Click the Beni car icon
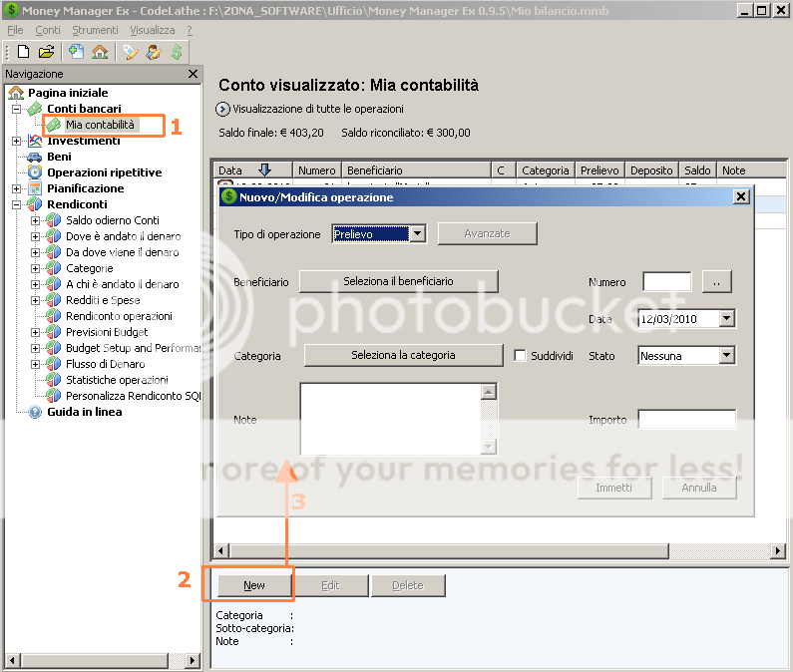This screenshot has width=793, height=672. click(34, 157)
